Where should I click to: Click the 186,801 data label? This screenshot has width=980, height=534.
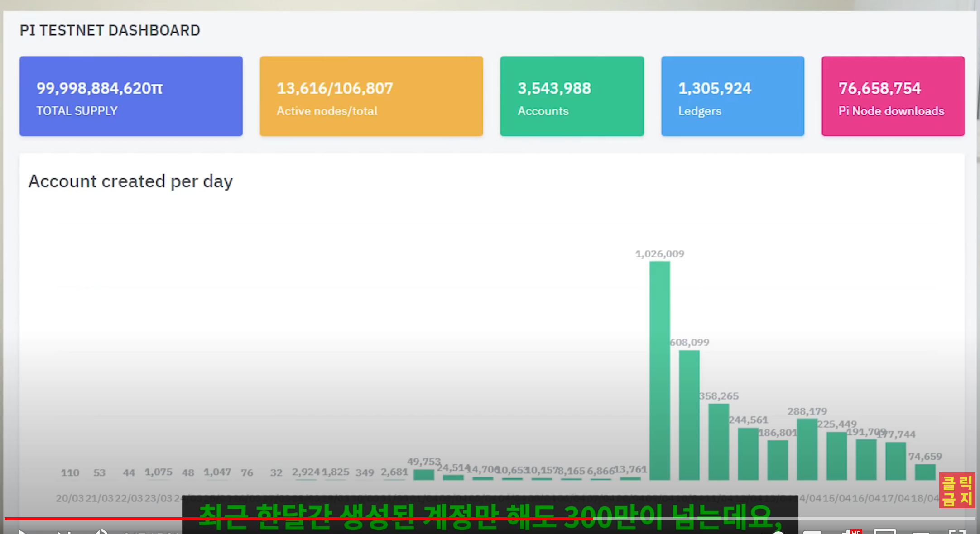pyautogui.click(x=778, y=433)
